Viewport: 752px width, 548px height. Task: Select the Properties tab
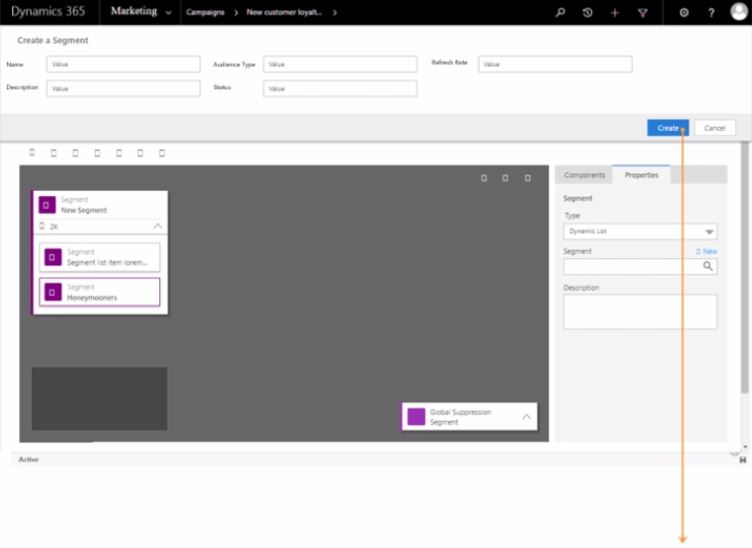coord(641,175)
